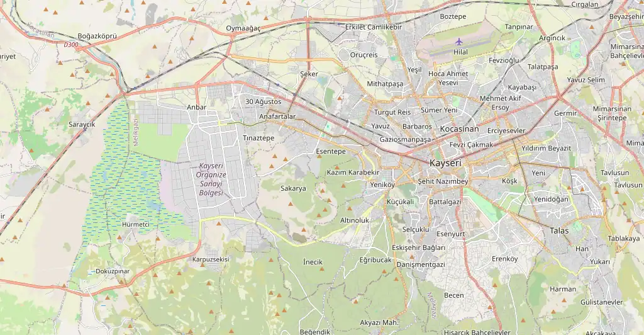Click the airplane airport icon near Hilal
This screenshot has height=335, width=644.
458,42
